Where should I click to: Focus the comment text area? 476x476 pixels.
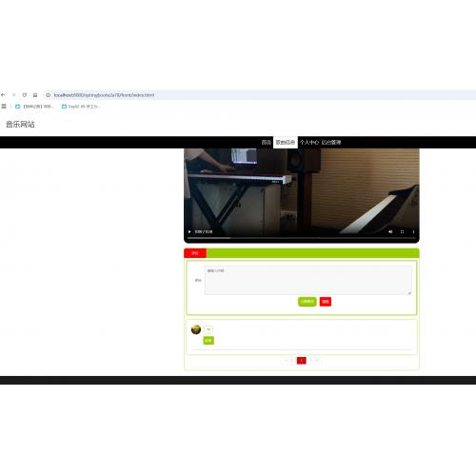308,280
